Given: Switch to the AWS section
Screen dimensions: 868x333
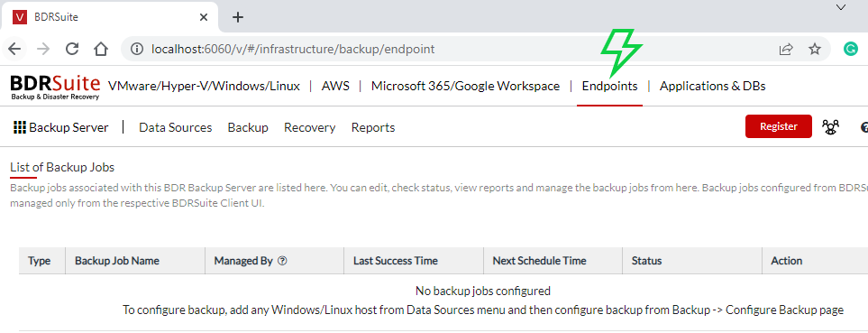Looking at the screenshot, I should [x=335, y=86].
